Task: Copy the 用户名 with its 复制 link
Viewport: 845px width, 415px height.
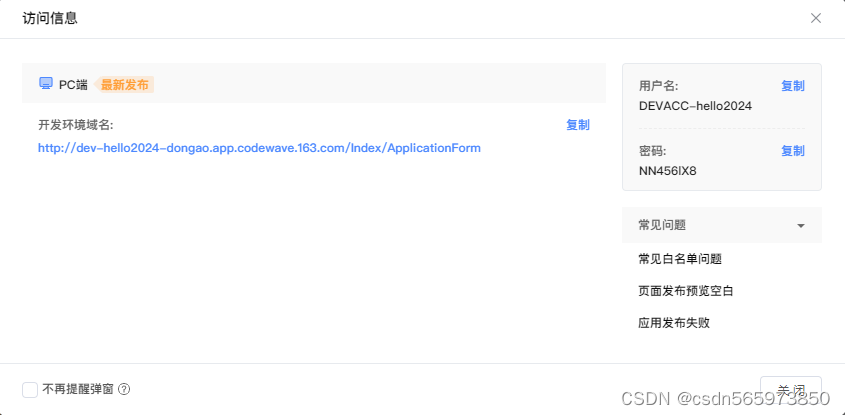Action: 793,86
